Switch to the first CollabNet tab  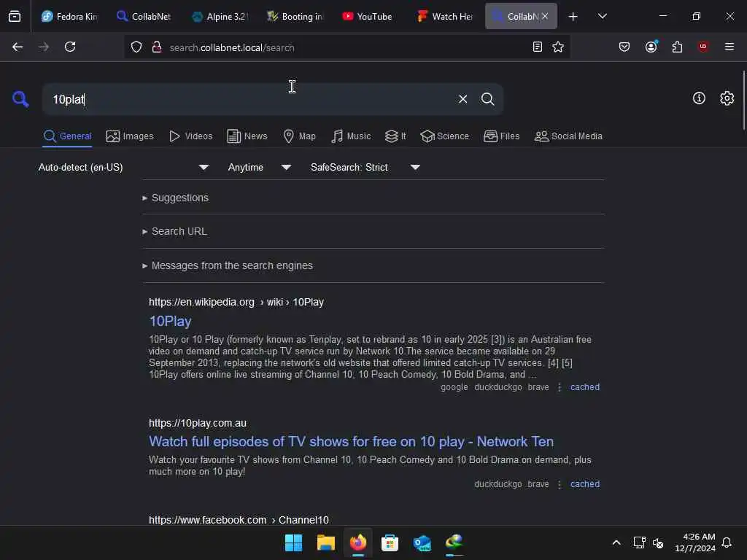144,16
